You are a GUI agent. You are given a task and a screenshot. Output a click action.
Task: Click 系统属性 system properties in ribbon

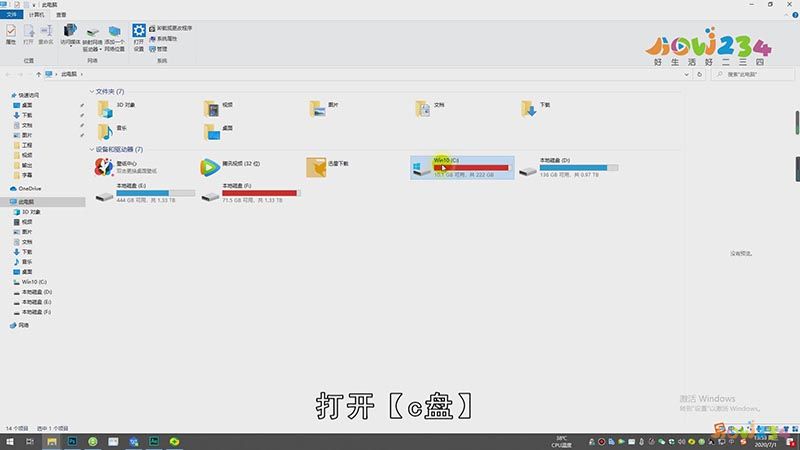point(163,38)
